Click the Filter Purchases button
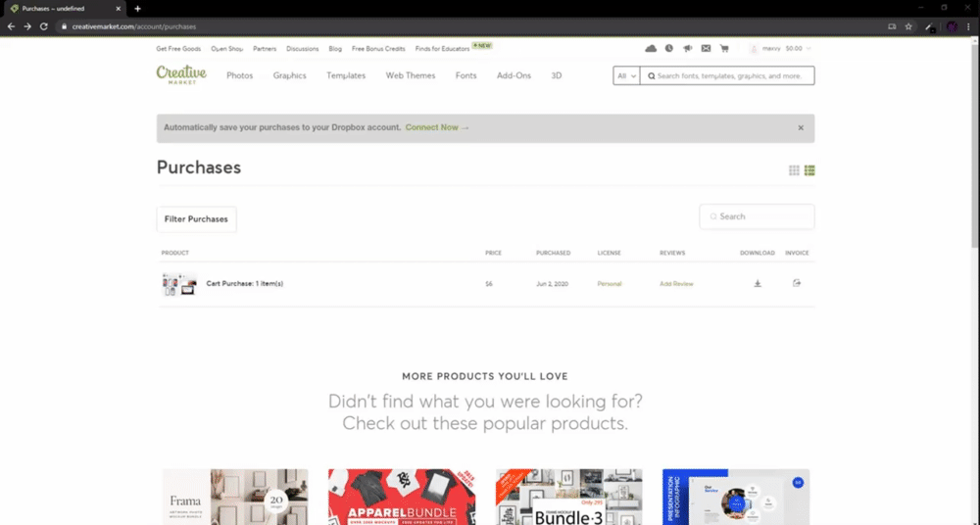This screenshot has height=525, width=980. 196,219
